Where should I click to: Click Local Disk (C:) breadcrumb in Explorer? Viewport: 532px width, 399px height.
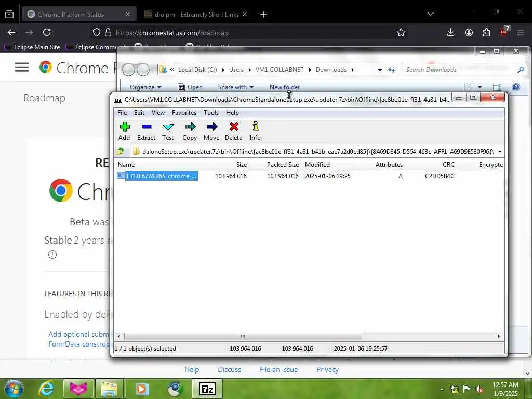[x=197, y=70]
